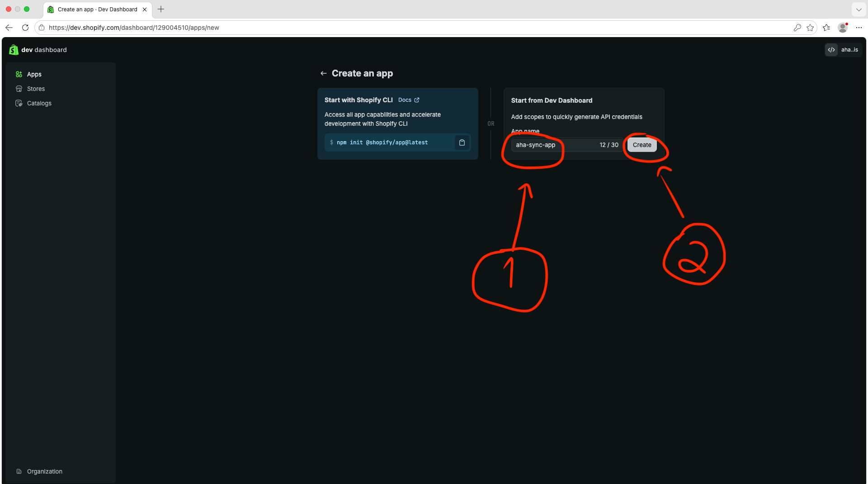Open the browser profile avatar
This screenshot has width=868, height=484.
click(x=843, y=28)
